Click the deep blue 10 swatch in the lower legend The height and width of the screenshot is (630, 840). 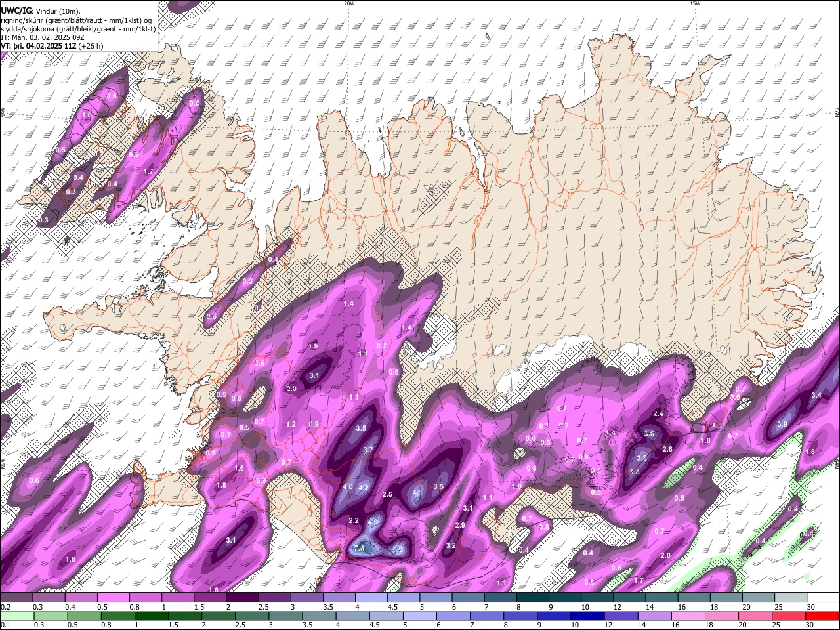[x=587, y=616]
